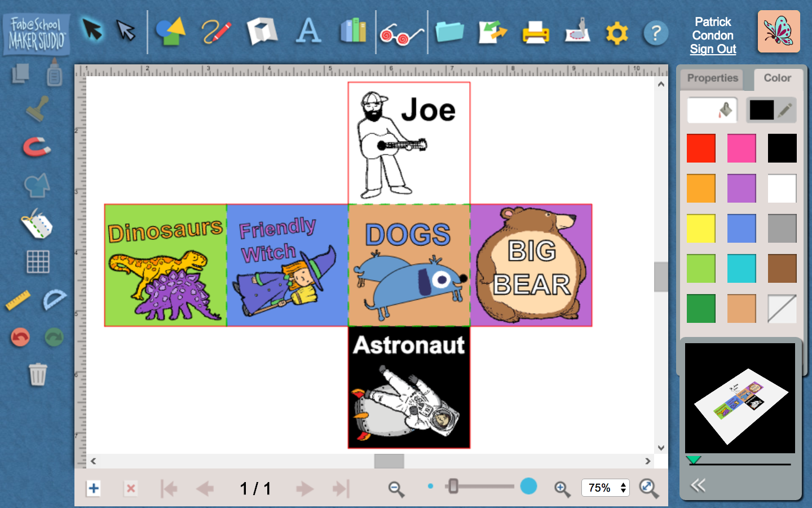Pick the pink color swatch
Image resolution: width=812 pixels, height=508 pixels.
[742, 148]
